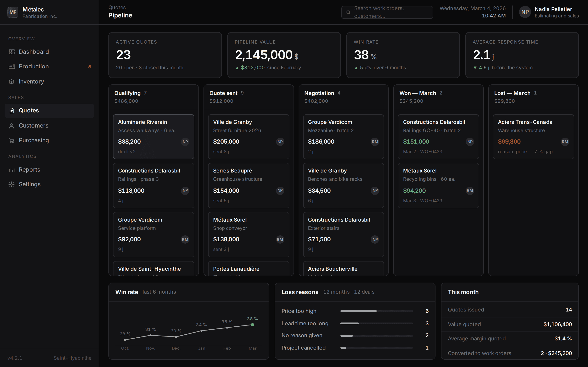Open the Groupe Verdicom Mezzanine negotiation card
This screenshot has height=367, width=588.
(x=343, y=137)
